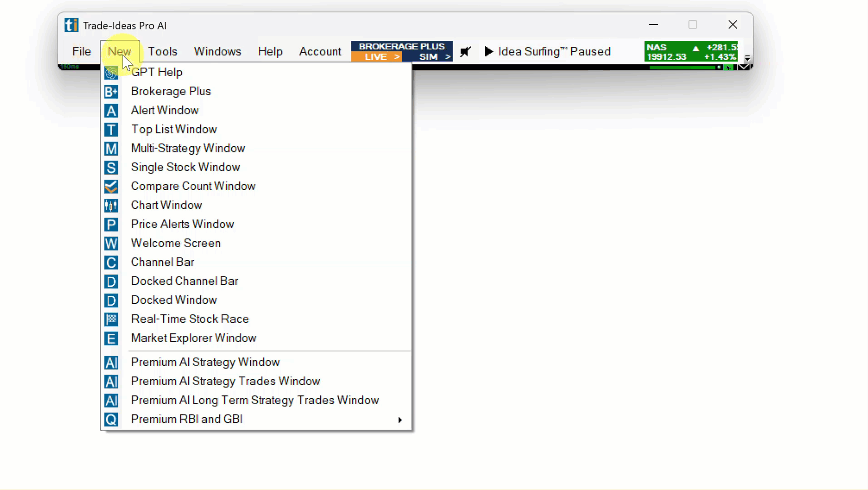Image resolution: width=868 pixels, height=490 pixels.
Task: Open Premium AI Strategy Window
Action: point(256,363)
